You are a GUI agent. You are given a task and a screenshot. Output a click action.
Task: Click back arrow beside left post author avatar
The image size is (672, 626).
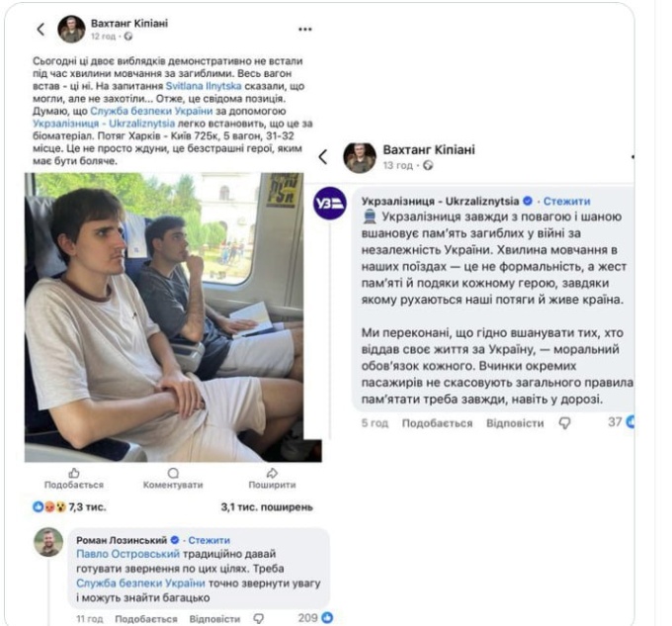tap(41, 30)
